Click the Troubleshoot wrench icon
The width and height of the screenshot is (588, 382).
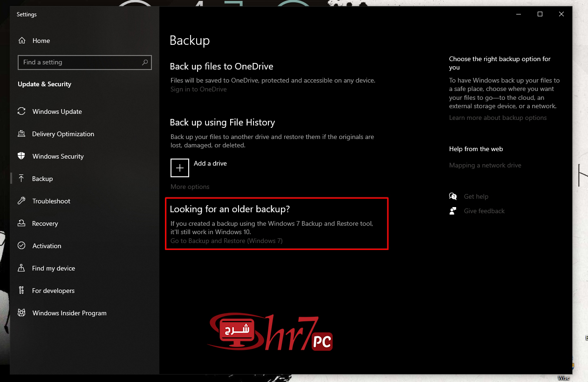click(x=21, y=201)
